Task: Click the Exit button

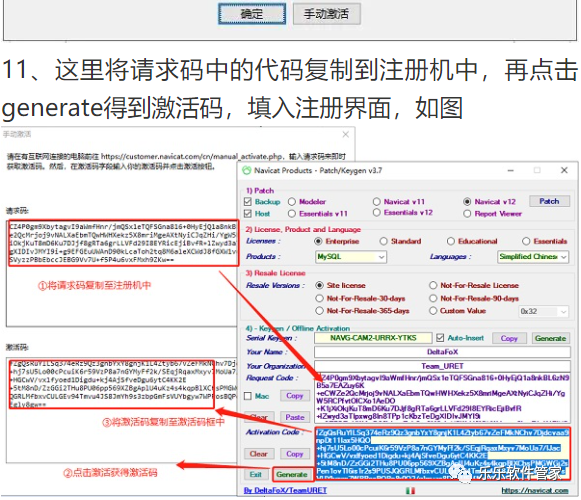Action: 256,474
